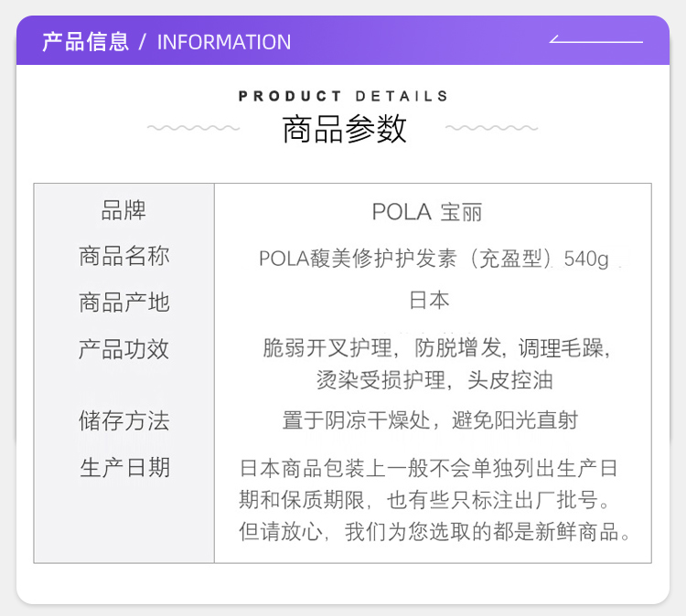Click the wavy line decoration right of 商品参数
Image resolution: width=686 pixels, height=616 pixels.
pyautogui.click(x=492, y=128)
